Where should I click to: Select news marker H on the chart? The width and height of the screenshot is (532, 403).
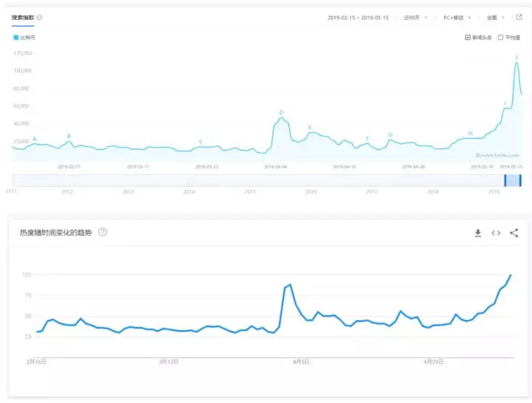coord(470,133)
